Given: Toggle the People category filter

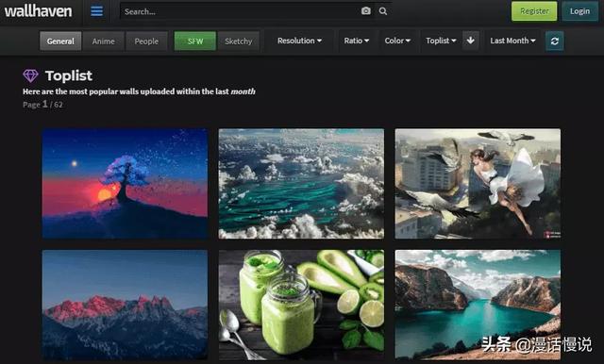Looking at the screenshot, I should (146, 41).
